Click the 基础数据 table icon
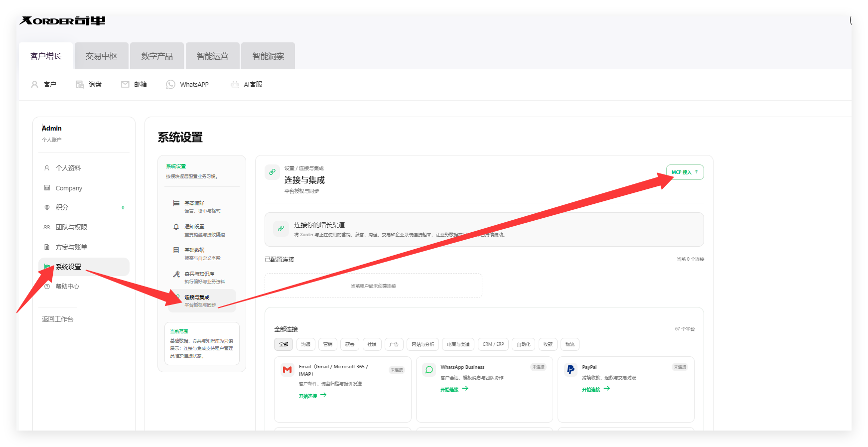The image size is (868, 447). coord(176,250)
